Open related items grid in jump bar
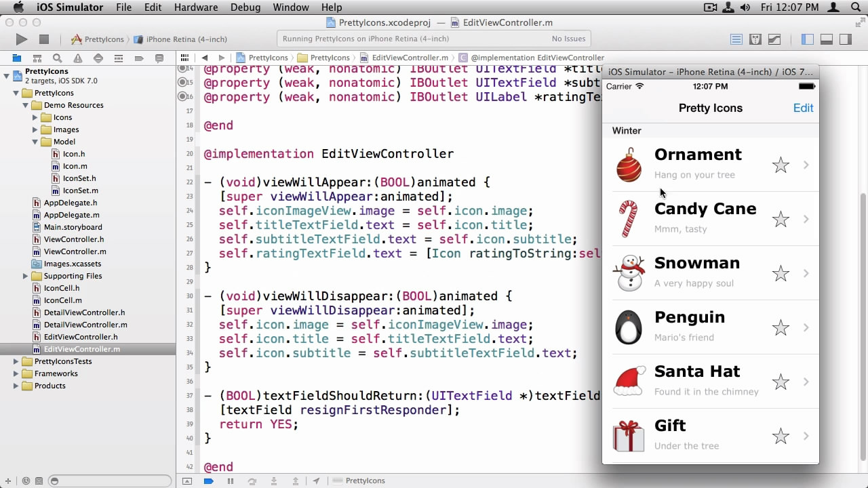 coord(186,58)
